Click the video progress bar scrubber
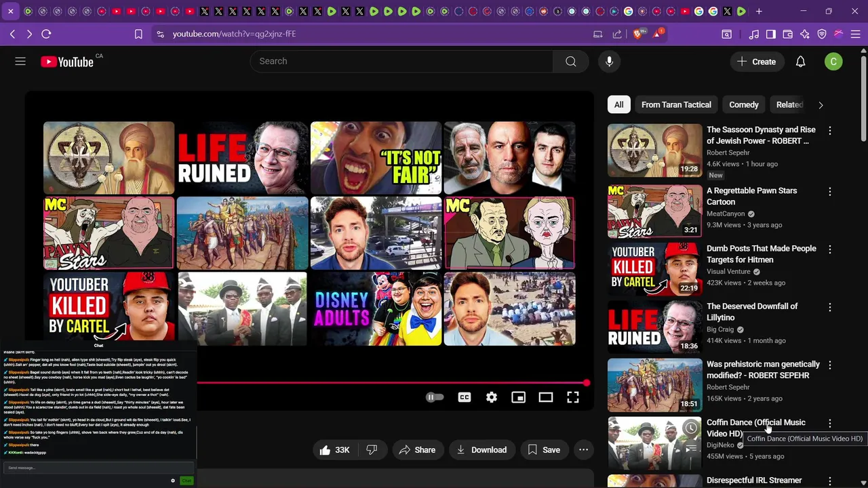Screen dimensions: 868x488 coord(587,383)
